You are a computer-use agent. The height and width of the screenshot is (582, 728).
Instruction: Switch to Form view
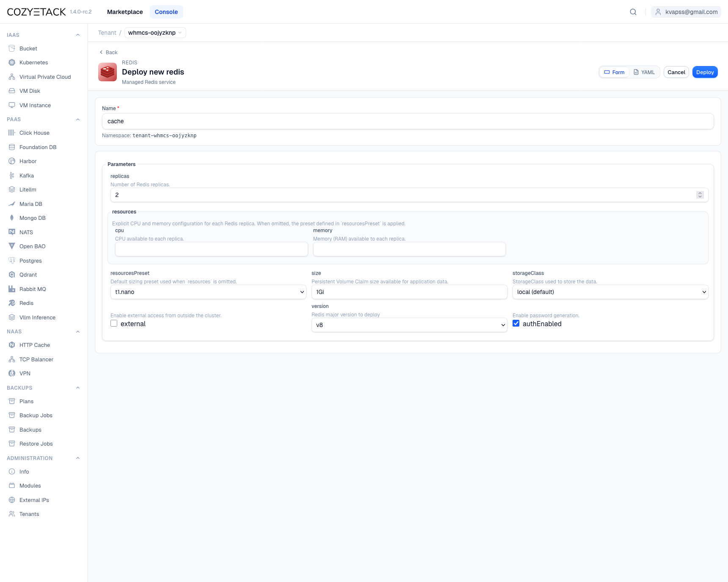pyautogui.click(x=614, y=72)
